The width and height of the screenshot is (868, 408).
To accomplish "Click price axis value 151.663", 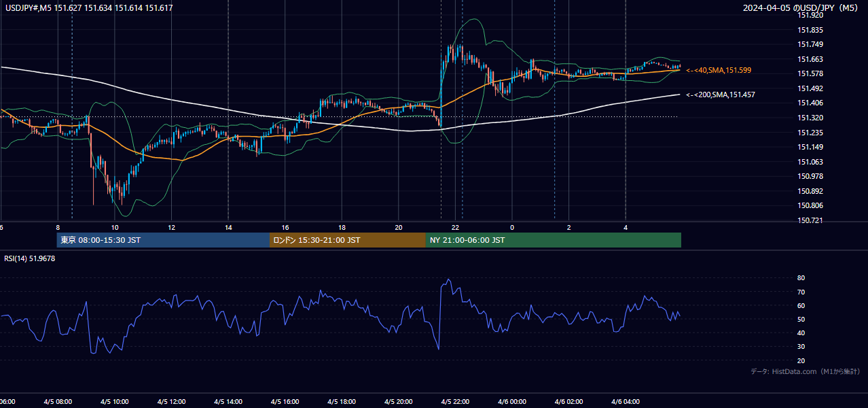I will (810, 59).
